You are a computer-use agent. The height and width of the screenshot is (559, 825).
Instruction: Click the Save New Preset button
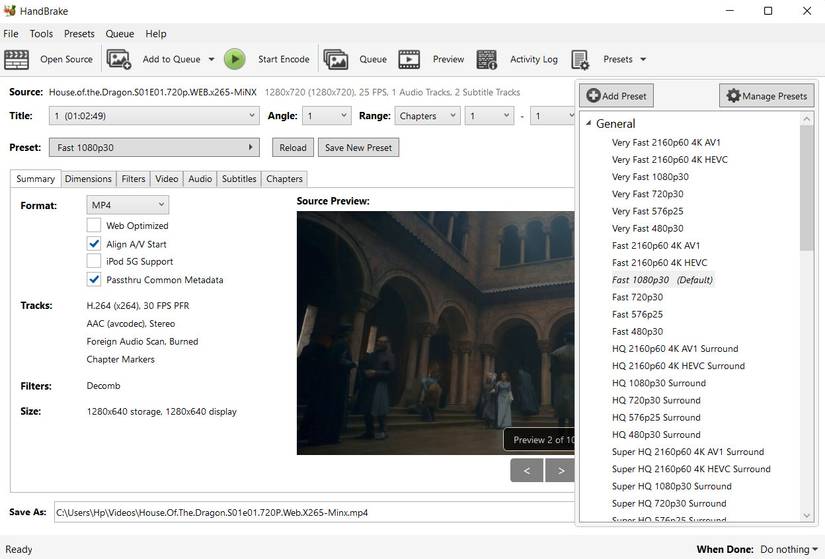point(359,148)
